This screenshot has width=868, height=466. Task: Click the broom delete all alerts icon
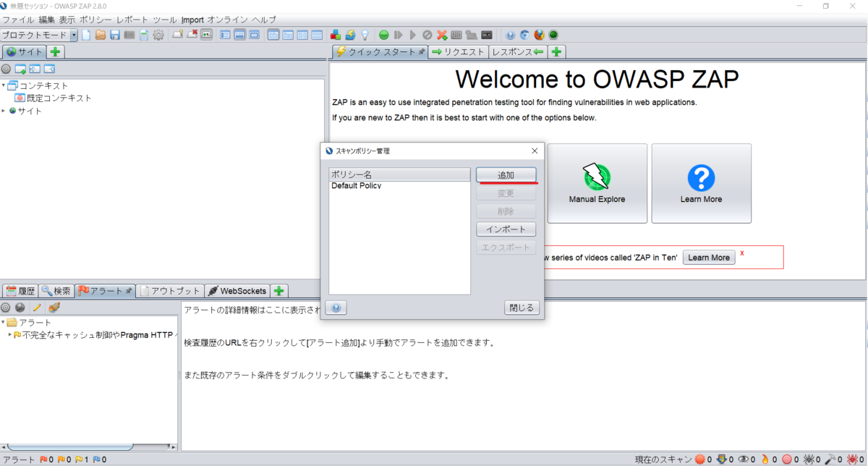54,308
